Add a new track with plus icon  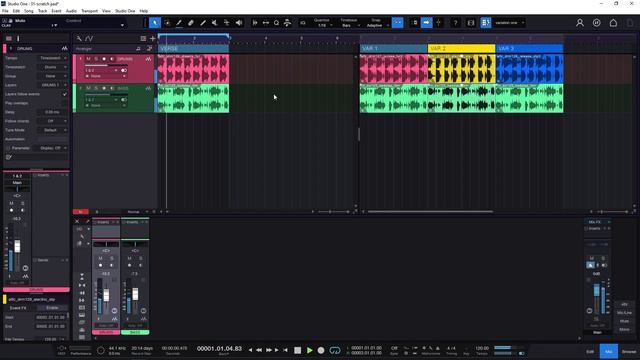pyautogui.click(x=153, y=38)
